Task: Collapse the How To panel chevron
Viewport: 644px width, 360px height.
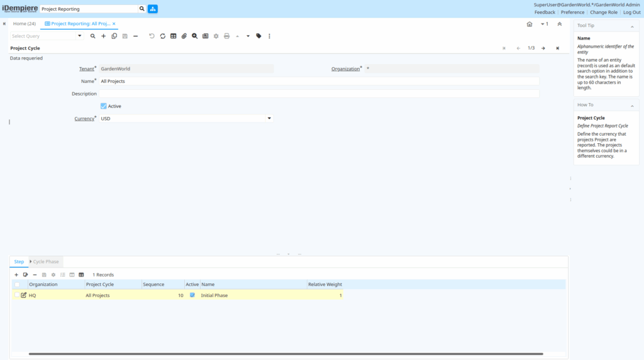Action: (x=632, y=105)
